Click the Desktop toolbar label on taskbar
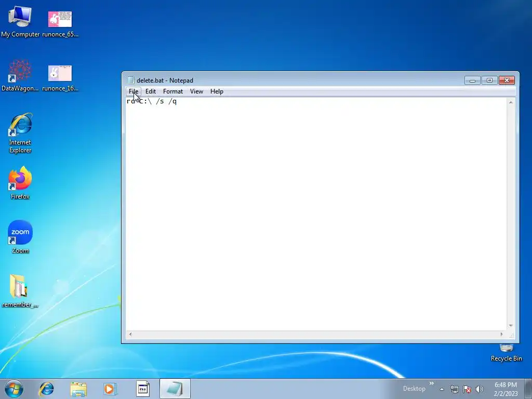 click(x=414, y=389)
